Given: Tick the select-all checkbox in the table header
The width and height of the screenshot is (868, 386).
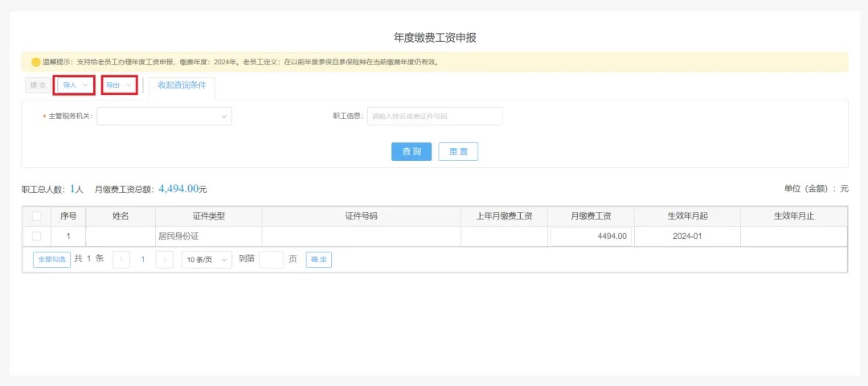Looking at the screenshot, I should (x=36, y=216).
